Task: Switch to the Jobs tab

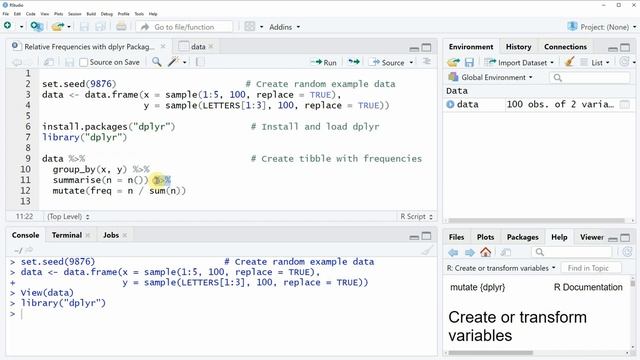Action: [111, 235]
